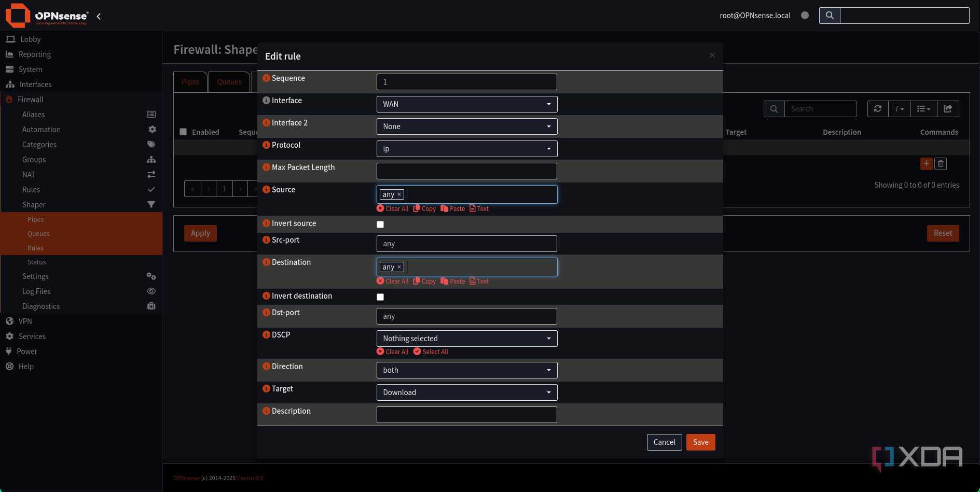Click the Cancel button

[x=664, y=442]
